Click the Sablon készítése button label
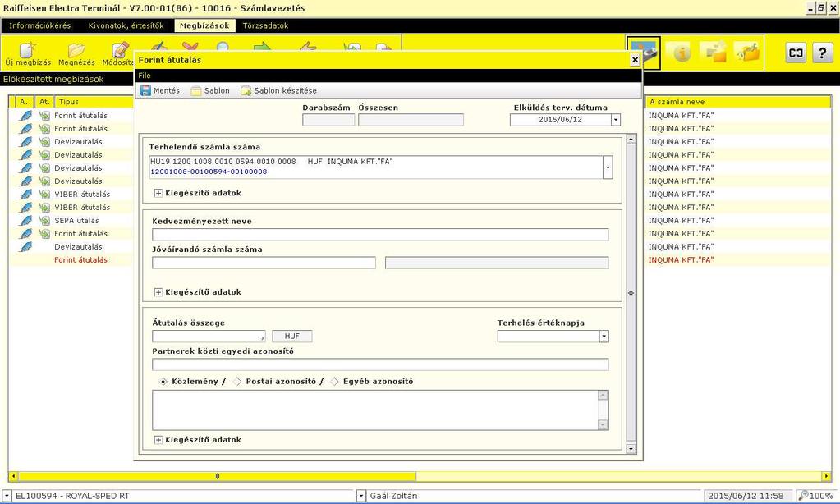This screenshot has height=504, width=840. [285, 90]
